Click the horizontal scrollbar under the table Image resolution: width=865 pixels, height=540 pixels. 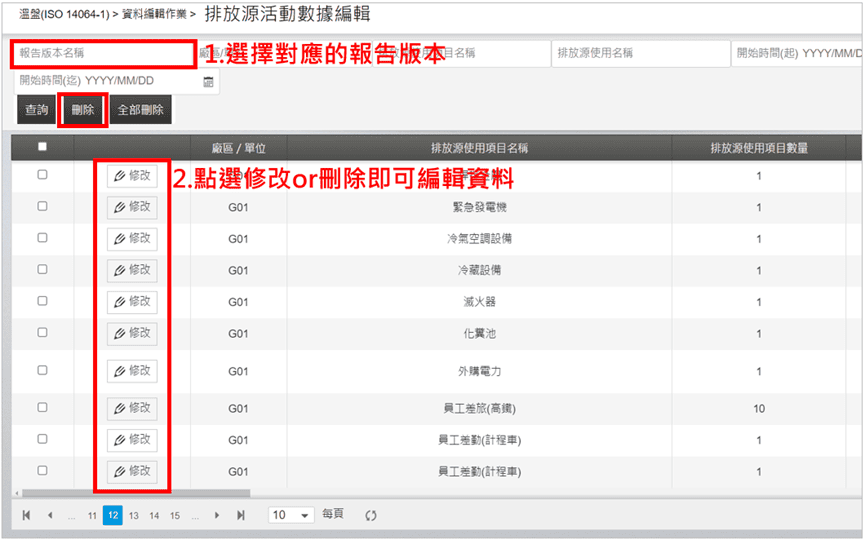pos(135,493)
